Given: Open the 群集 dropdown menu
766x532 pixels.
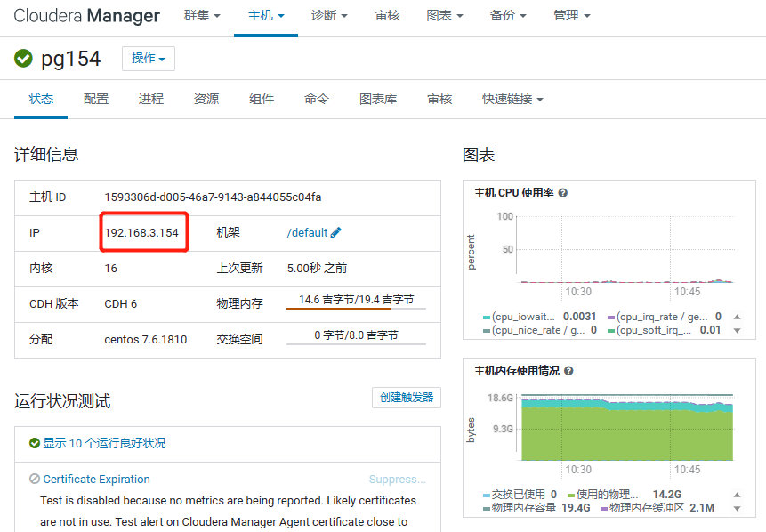Looking at the screenshot, I should [202, 16].
